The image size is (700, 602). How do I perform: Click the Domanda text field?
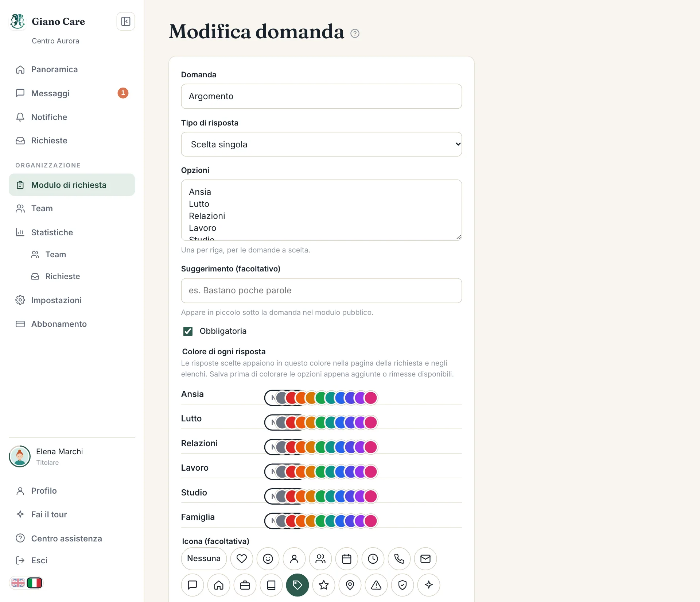point(322,96)
